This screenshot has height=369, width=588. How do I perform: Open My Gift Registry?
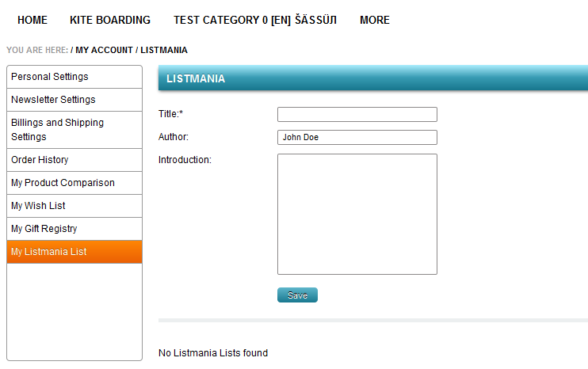tap(44, 229)
